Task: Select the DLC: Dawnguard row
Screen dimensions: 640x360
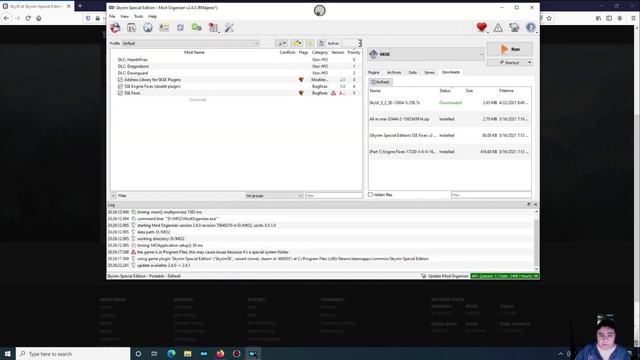Action: pyautogui.click(x=236, y=73)
